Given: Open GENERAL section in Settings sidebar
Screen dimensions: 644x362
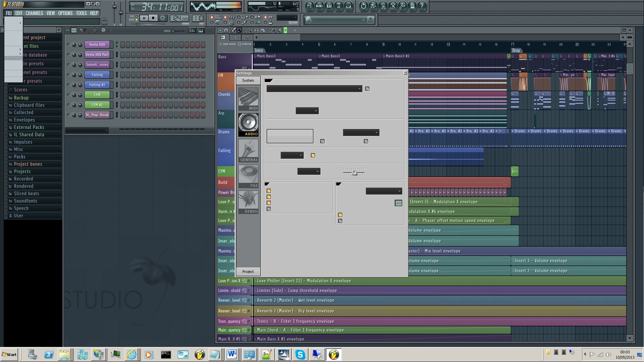Looking at the screenshot, I should tap(248, 150).
